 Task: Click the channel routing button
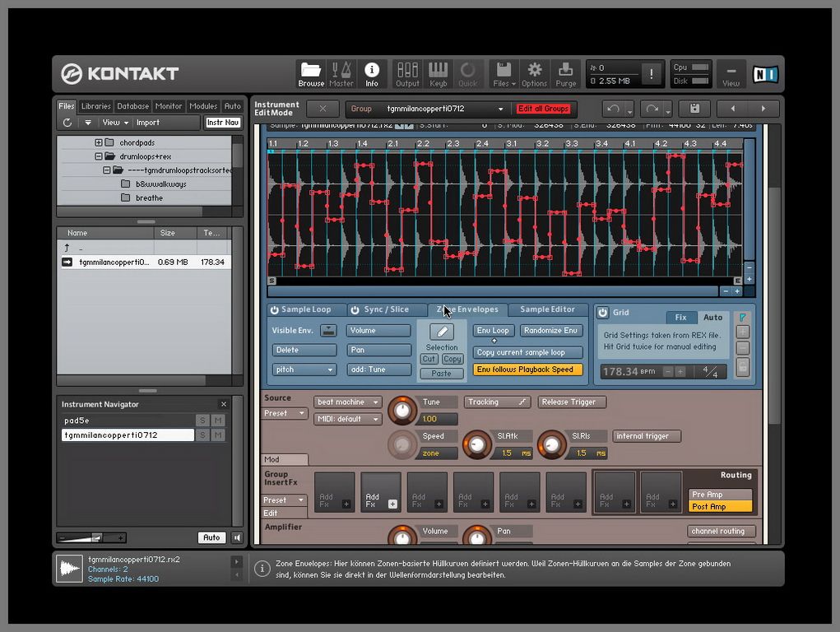(722, 532)
